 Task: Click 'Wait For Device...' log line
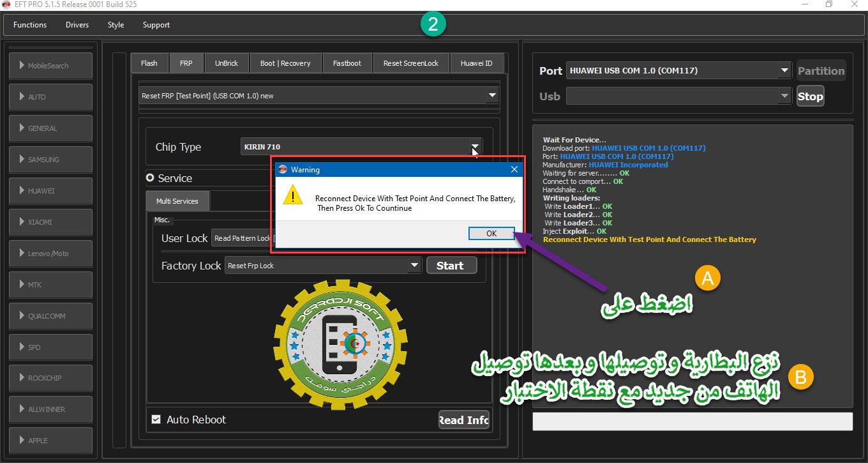(574, 140)
